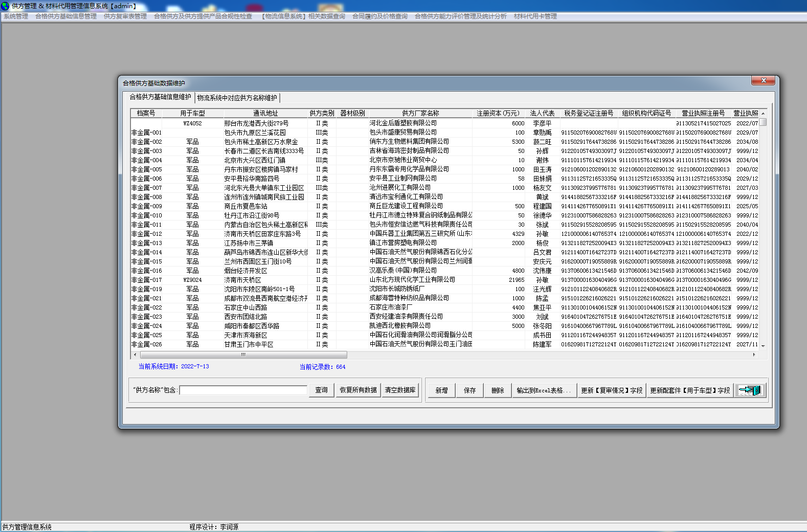Click the 新增 button

coord(442,390)
